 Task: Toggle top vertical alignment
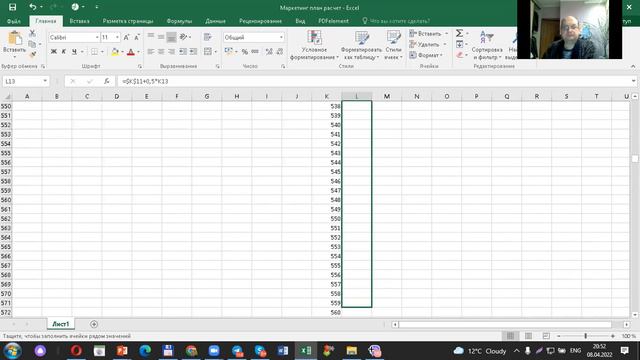[x=151, y=37]
